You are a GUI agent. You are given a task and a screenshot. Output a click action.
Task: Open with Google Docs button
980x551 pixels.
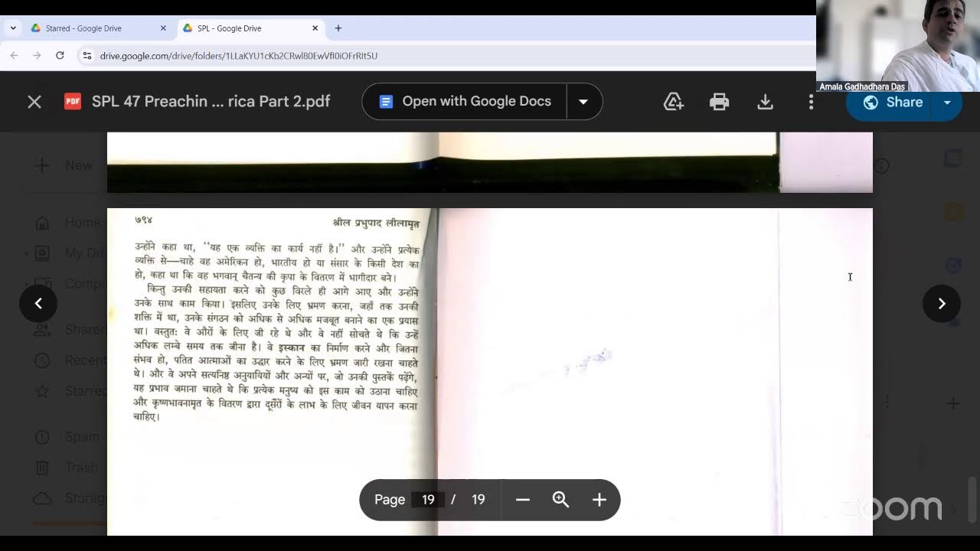click(465, 101)
